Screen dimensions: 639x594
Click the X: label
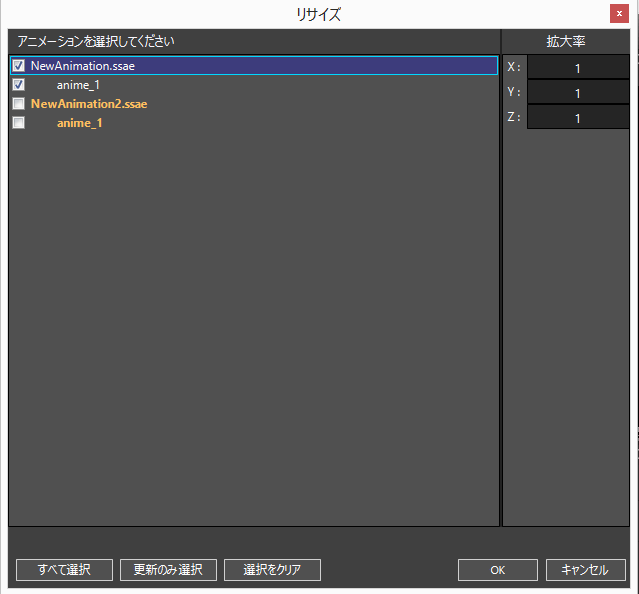coord(514,67)
